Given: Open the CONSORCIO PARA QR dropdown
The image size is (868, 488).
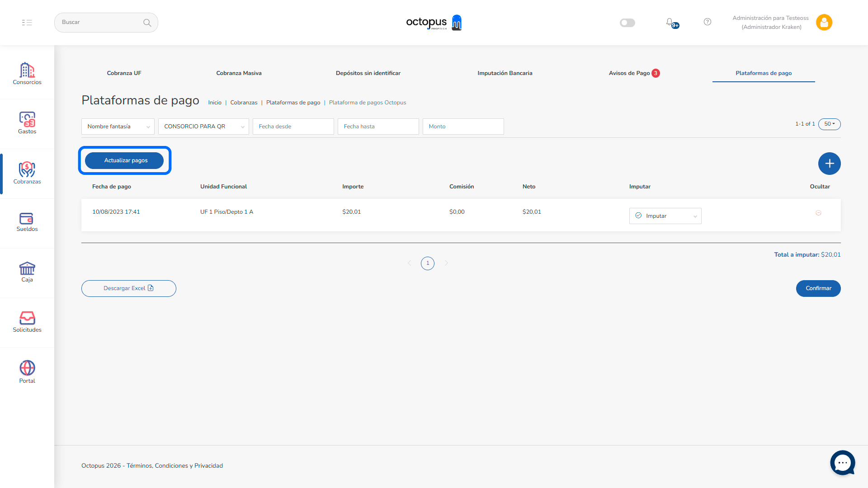Looking at the screenshot, I should pos(203,127).
